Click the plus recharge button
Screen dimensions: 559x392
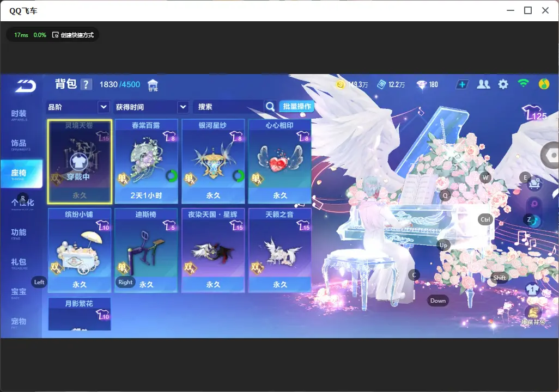462,84
